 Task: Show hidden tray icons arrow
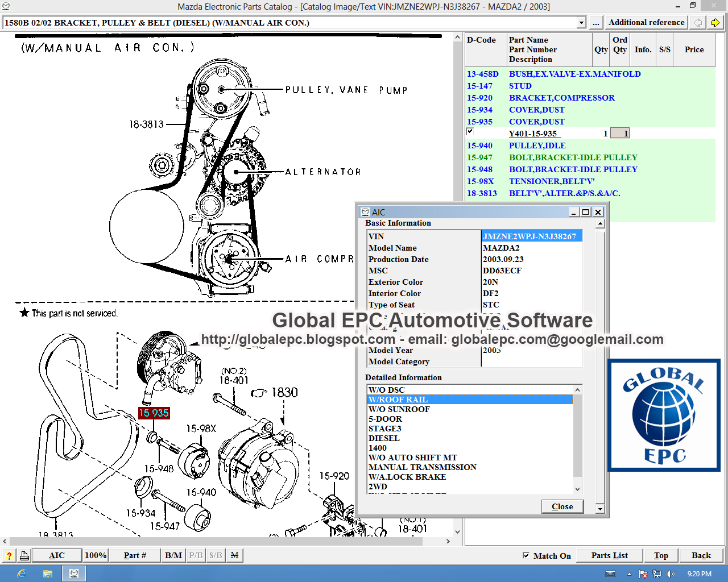tap(630, 574)
